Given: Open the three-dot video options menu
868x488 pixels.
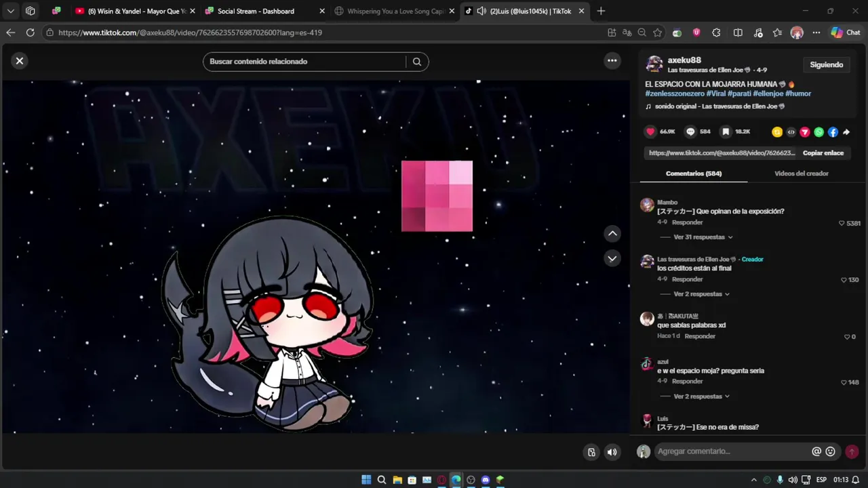Looking at the screenshot, I should [x=612, y=61].
